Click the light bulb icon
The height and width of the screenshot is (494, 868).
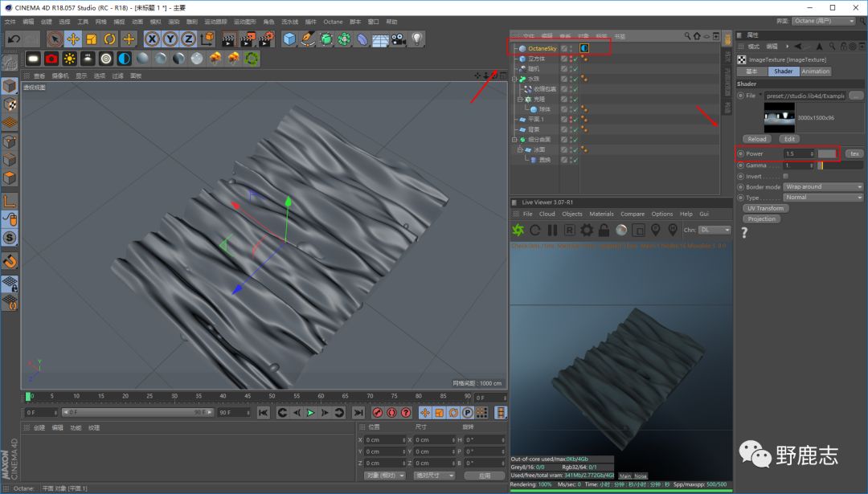click(417, 39)
